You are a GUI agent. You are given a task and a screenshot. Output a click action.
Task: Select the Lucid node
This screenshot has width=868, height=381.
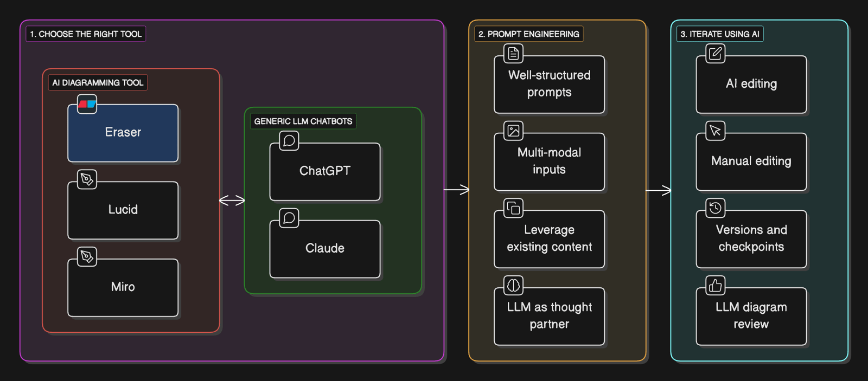(123, 210)
